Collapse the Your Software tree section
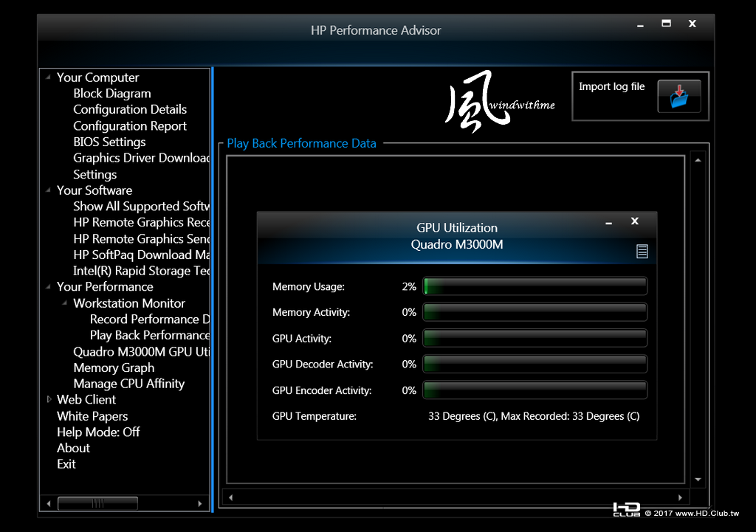 pos(48,190)
